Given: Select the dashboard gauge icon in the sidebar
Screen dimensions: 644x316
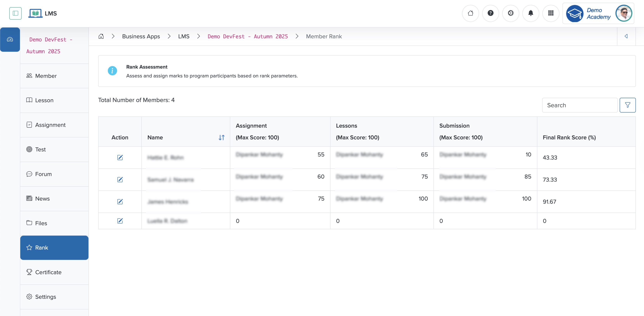Looking at the screenshot, I should coord(10,39).
